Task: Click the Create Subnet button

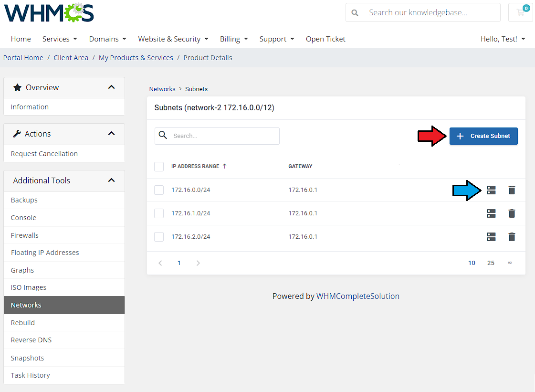Action: click(x=483, y=136)
